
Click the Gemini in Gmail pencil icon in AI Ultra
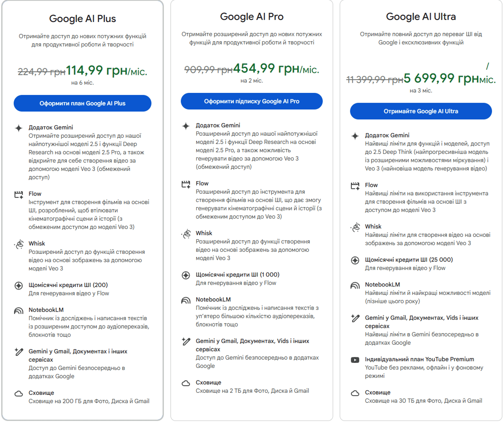(355, 318)
